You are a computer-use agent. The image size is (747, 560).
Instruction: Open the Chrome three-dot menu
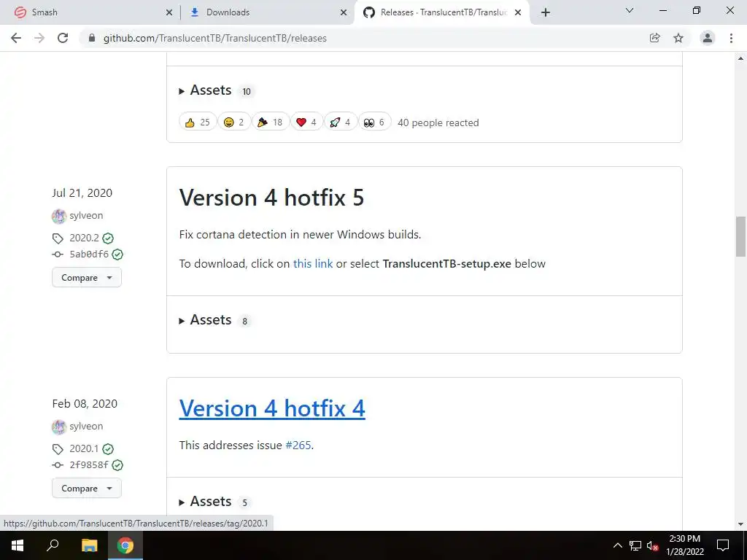pyautogui.click(x=731, y=38)
